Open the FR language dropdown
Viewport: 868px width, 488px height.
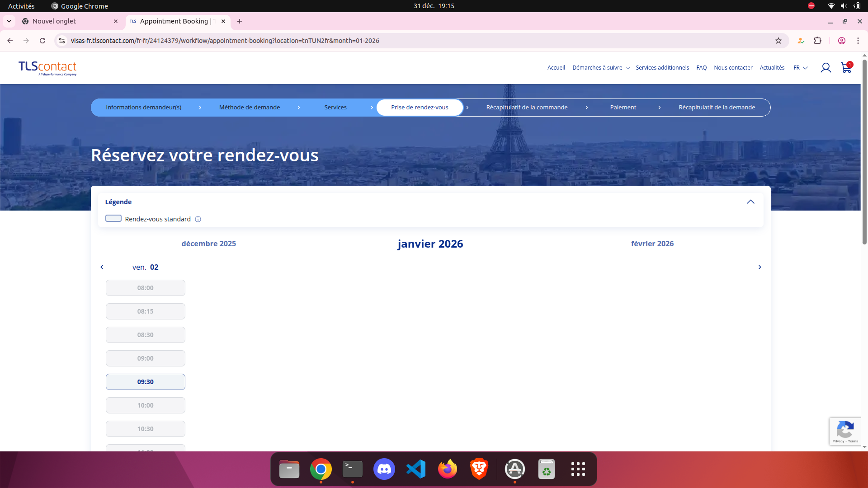coord(801,68)
